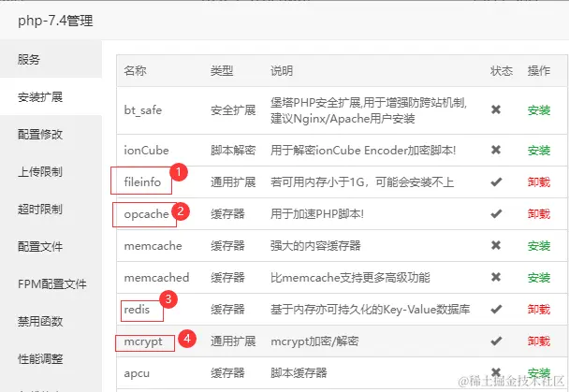
Task: Click 脚本缓存器 description of apcu
Action: (299, 373)
